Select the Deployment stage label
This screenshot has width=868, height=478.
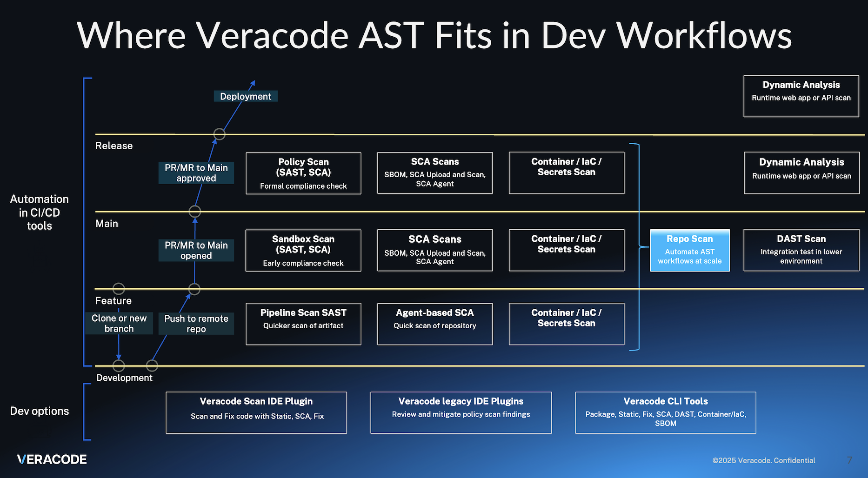(246, 96)
